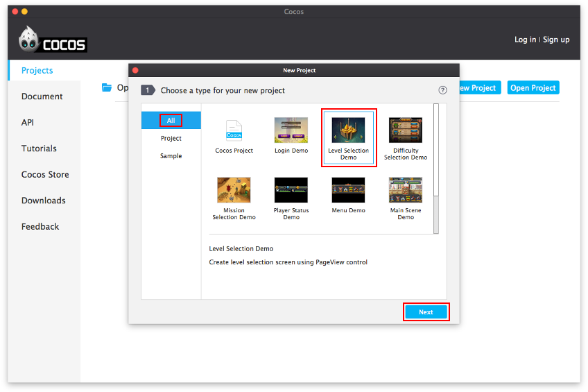
Task: Select the Menu Demo thumbnail
Action: [348, 190]
